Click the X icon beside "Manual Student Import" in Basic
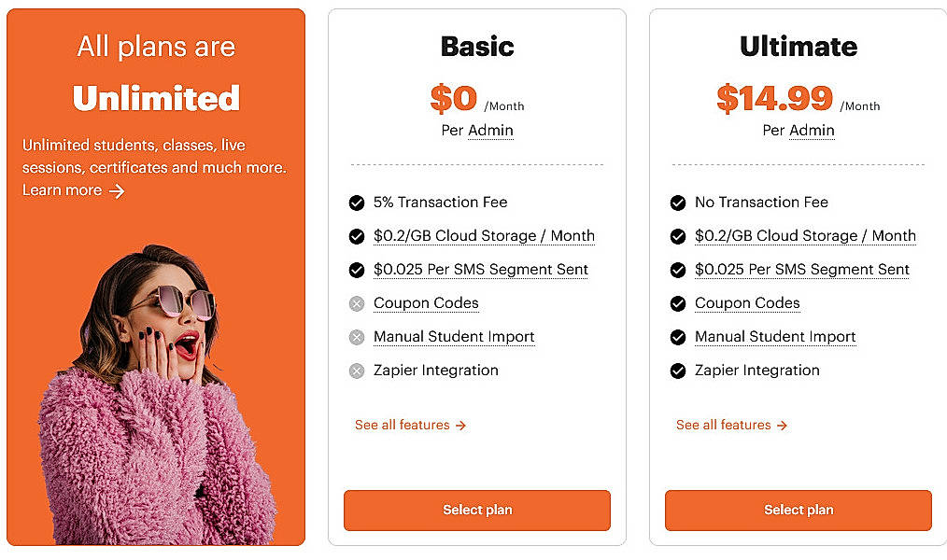The width and height of the screenshot is (947, 560). (x=357, y=337)
